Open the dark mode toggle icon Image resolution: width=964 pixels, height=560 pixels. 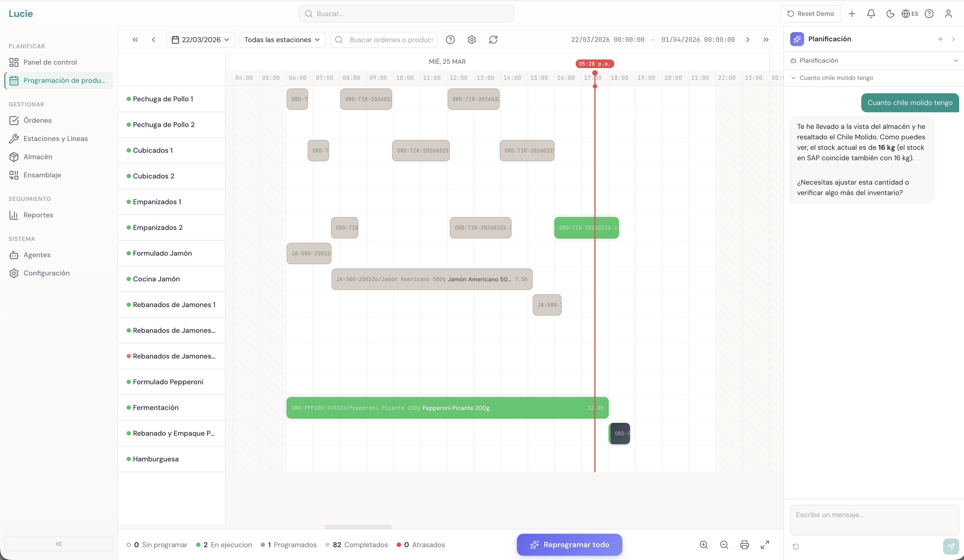[x=891, y=14]
